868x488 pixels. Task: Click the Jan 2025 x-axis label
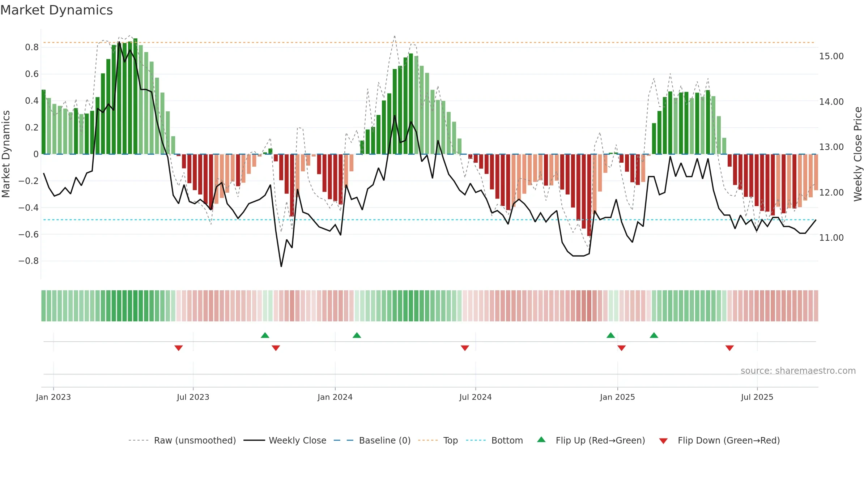[618, 397]
